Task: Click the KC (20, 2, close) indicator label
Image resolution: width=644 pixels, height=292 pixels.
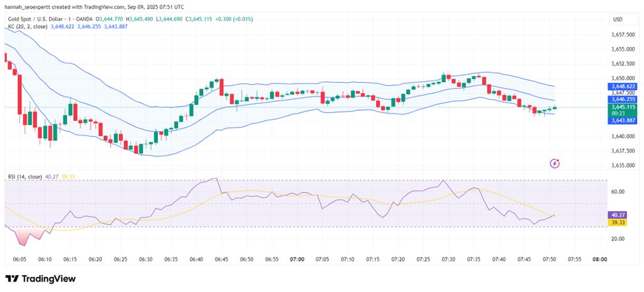Action: pyautogui.click(x=28, y=26)
